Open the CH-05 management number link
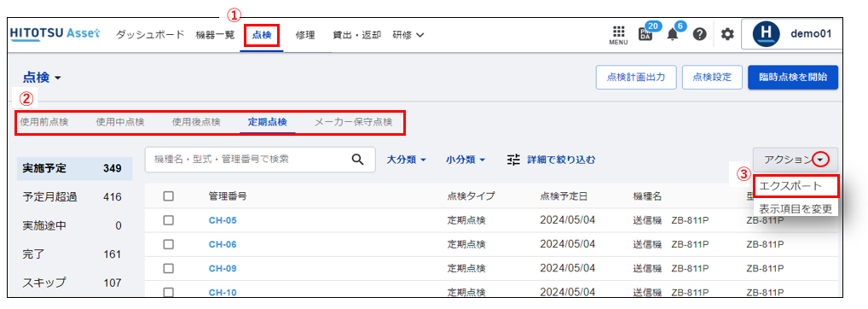The image size is (868, 309). pos(223,220)
